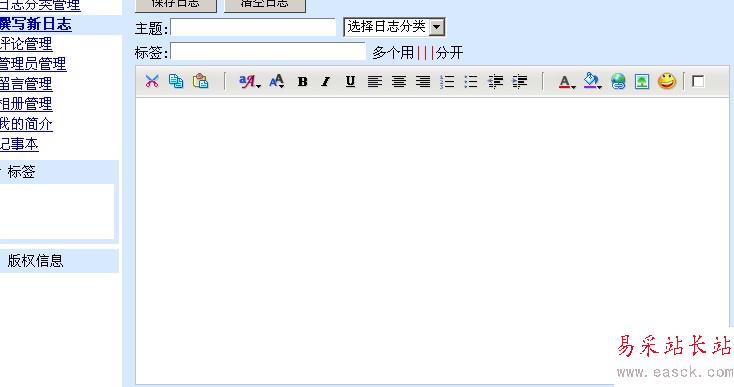Insert image icon in toolbar
734x387 pixels.
point(642,81)
